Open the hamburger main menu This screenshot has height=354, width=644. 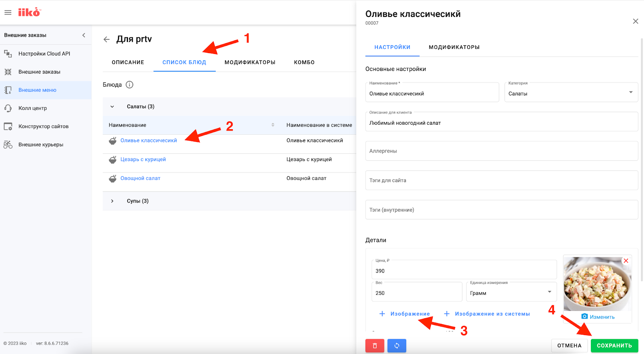[8, 12]
